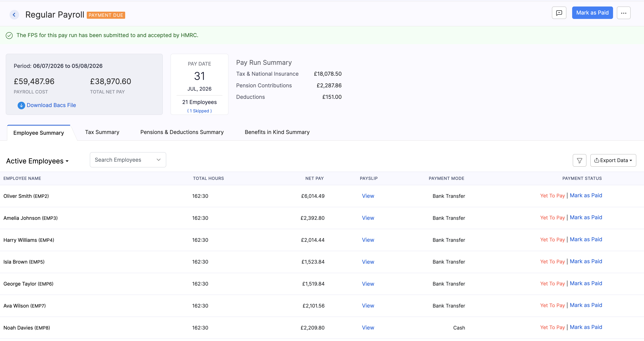View Amelia Johnson's payslip

[368, 218]
